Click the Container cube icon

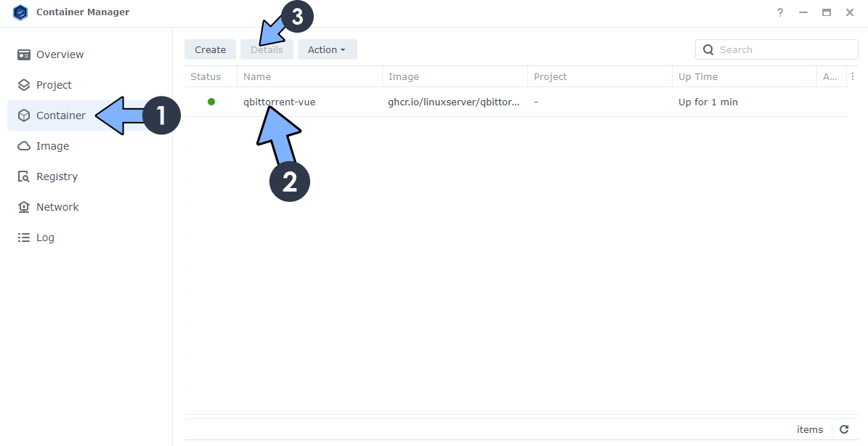pyautogui.click(x=24, y=115)
